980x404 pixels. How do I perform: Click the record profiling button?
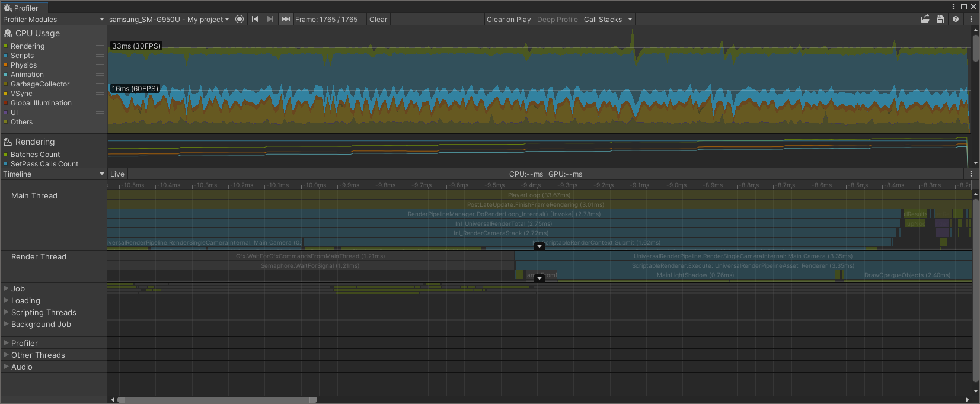point(240,19)
